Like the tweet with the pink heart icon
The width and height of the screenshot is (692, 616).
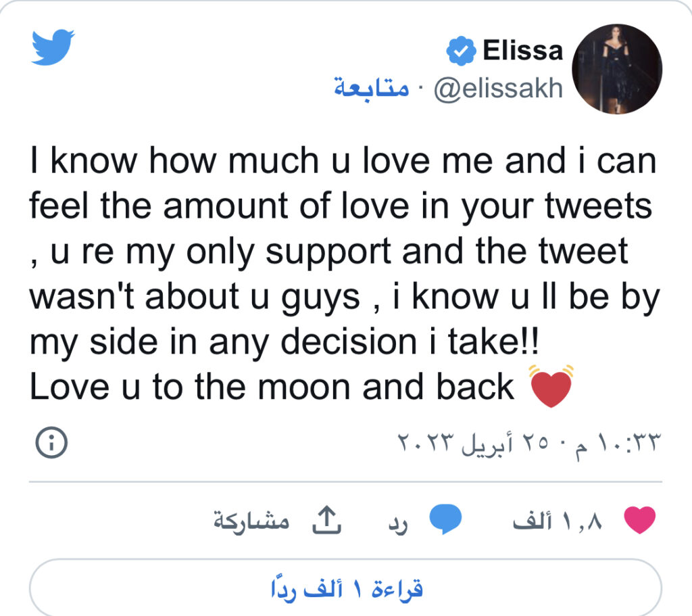[x=639, y=520]
